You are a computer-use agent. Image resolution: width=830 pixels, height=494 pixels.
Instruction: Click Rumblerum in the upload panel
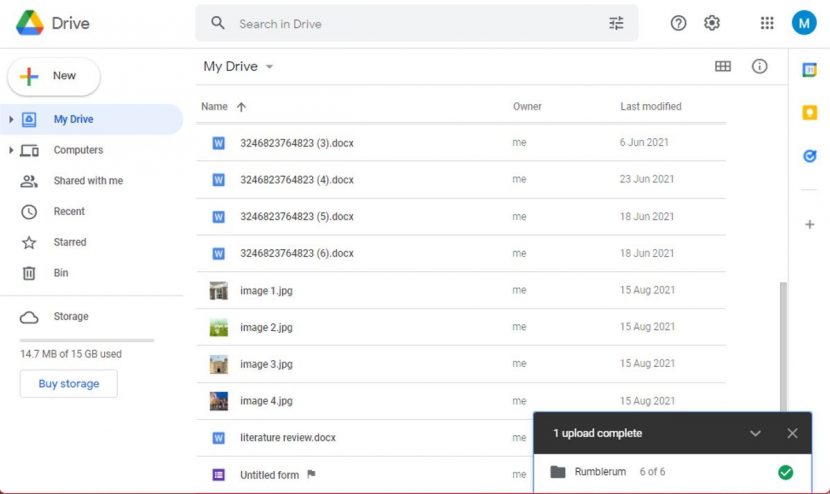(x=600, y=472)
